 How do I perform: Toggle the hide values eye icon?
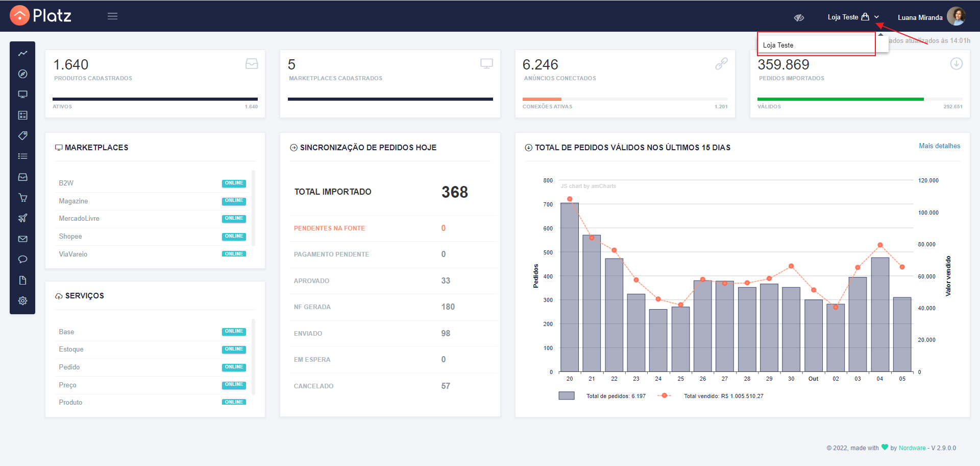tap(799, 17)
